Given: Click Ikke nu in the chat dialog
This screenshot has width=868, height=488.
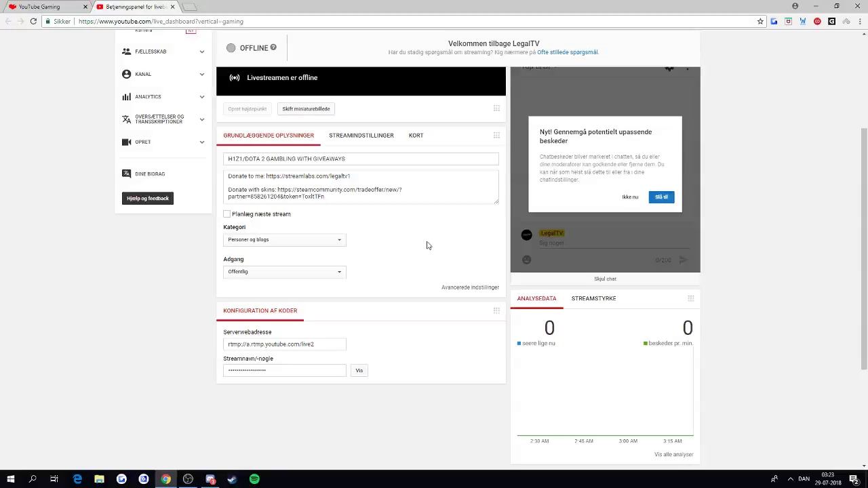Looking at the screenshot, I should [630, 197].
